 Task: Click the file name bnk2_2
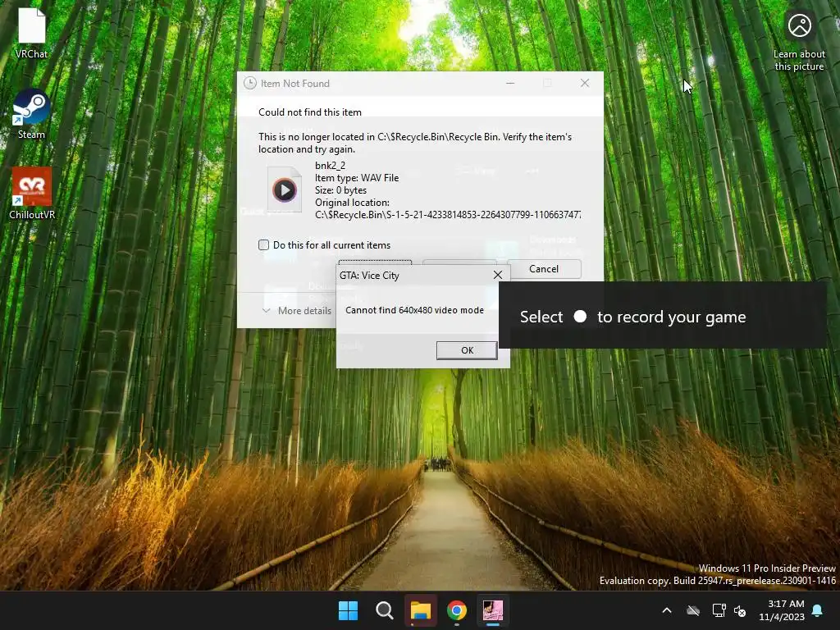pos(330,166)
